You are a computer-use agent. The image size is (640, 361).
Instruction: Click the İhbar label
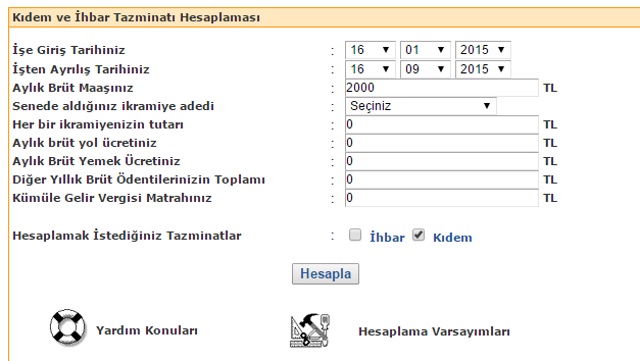click(x=387, y=237)
